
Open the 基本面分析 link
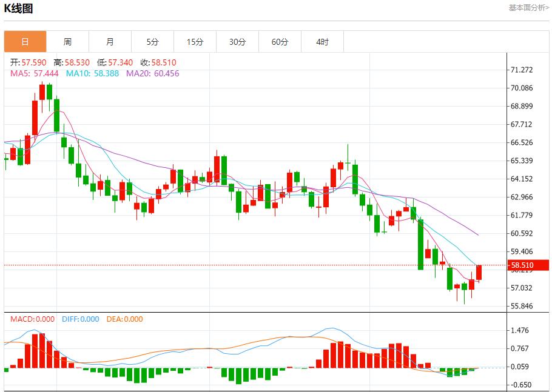(528, 8)
